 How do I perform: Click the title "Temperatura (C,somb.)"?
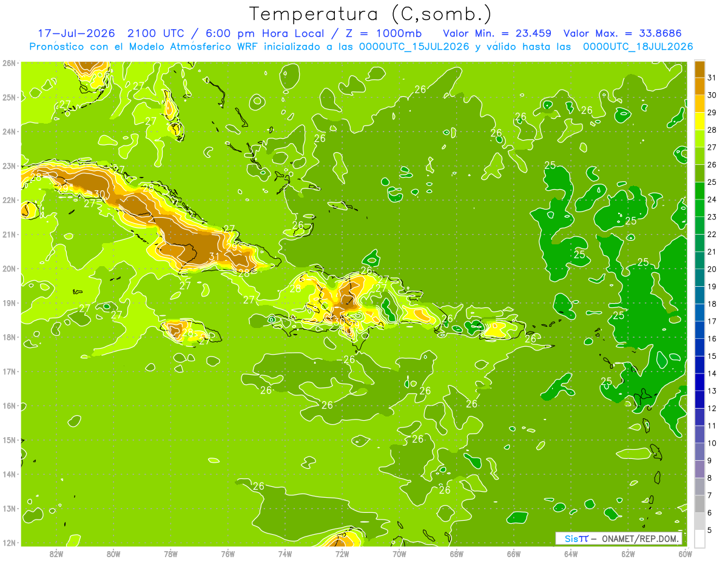point(370,14)
